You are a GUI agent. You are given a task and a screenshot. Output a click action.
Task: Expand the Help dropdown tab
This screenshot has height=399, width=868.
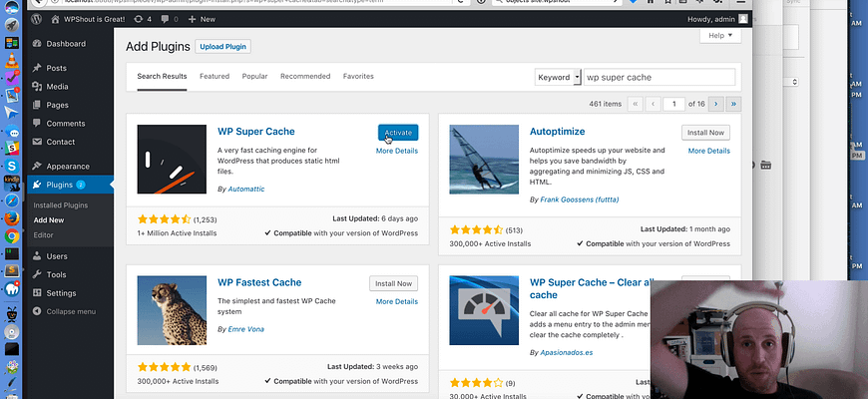[720, 36]
